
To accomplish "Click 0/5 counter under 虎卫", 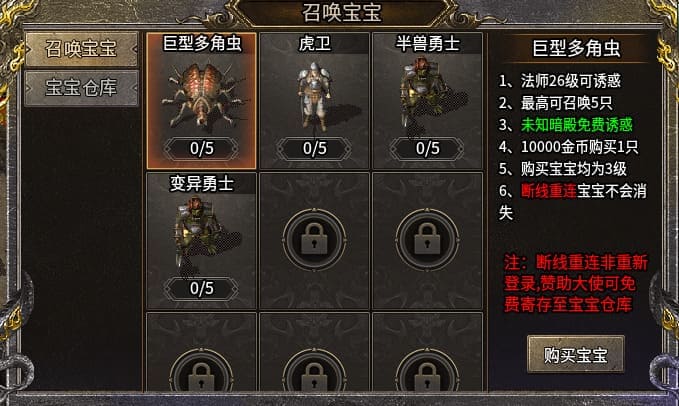I will [x=314, y=148].
